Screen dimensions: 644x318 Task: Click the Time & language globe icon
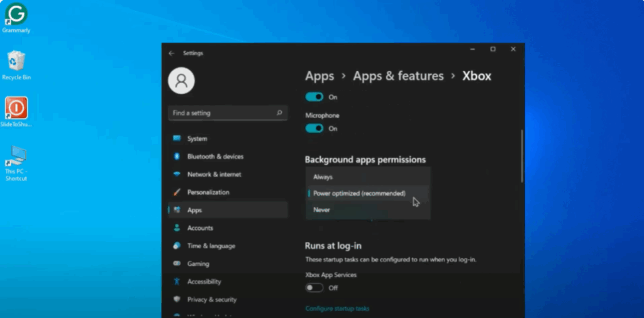point(177,246)
